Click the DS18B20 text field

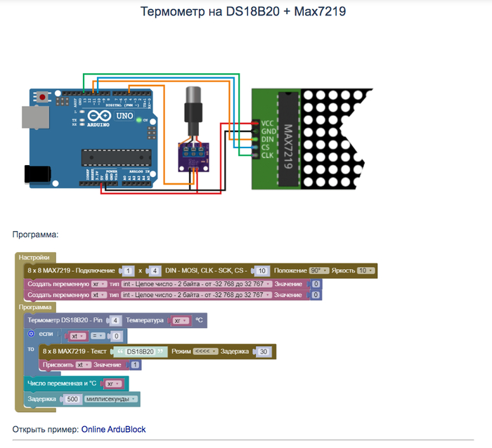click(140, 351)
